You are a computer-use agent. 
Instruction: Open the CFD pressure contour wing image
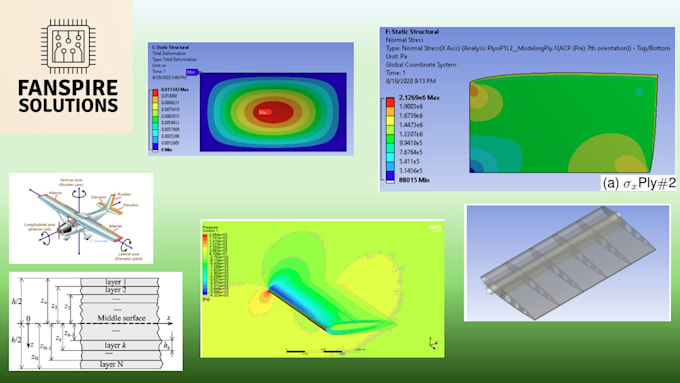click(322, 289)
